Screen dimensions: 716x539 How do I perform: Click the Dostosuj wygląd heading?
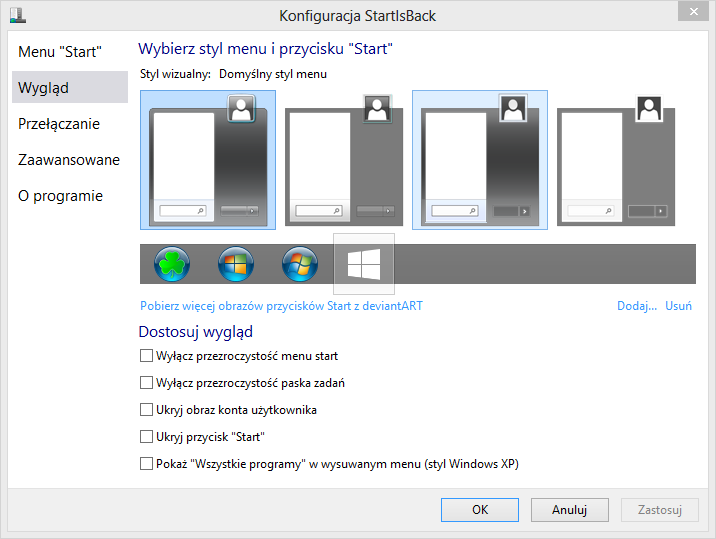click(195, 332)
